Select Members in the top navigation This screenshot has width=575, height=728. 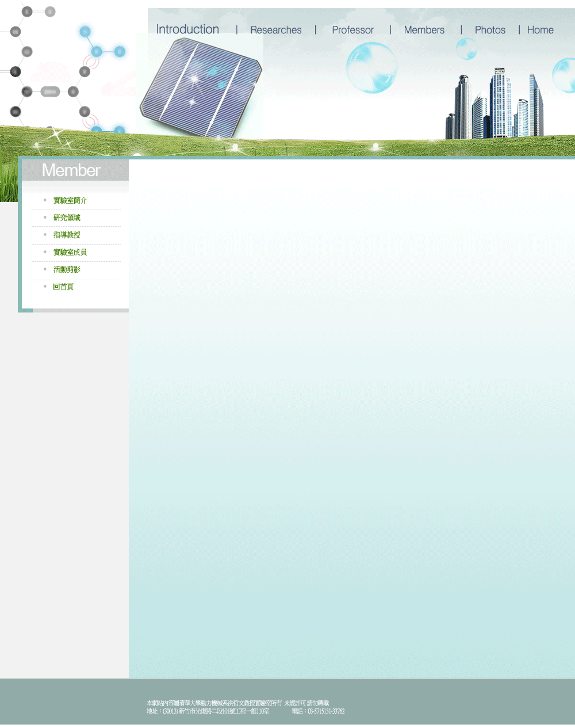(x=424, y=30)
